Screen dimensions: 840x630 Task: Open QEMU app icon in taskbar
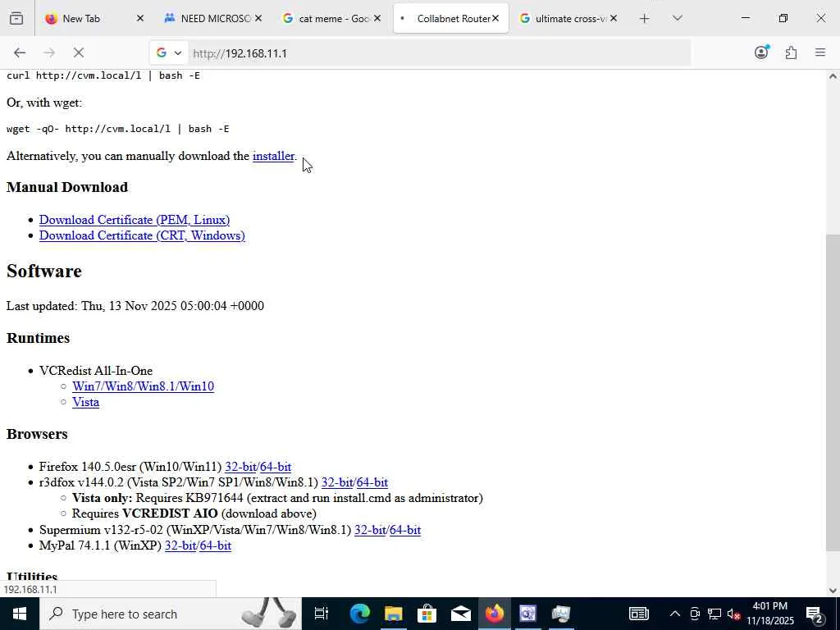click(x=527, y=614)
